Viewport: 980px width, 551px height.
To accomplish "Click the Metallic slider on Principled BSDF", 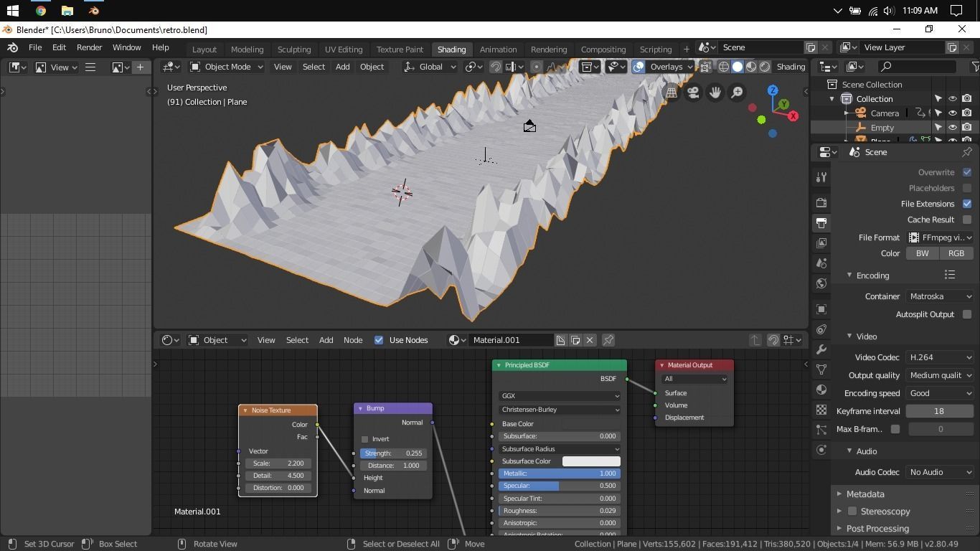I will 560,474.
